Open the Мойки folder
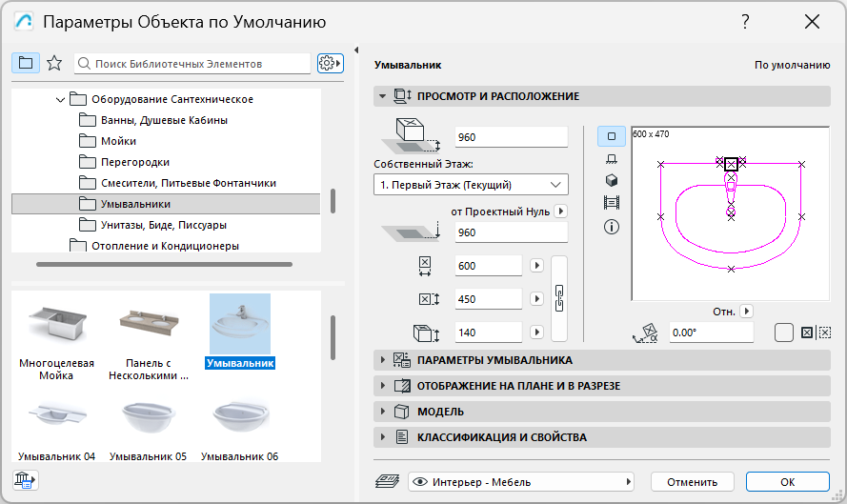 point(118,141)
